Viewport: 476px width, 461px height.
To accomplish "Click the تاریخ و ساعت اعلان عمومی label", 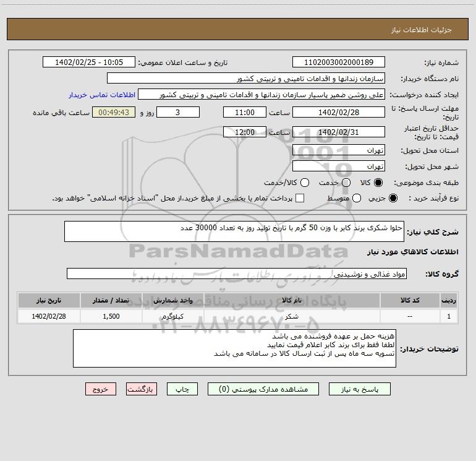I will (183, 62).
